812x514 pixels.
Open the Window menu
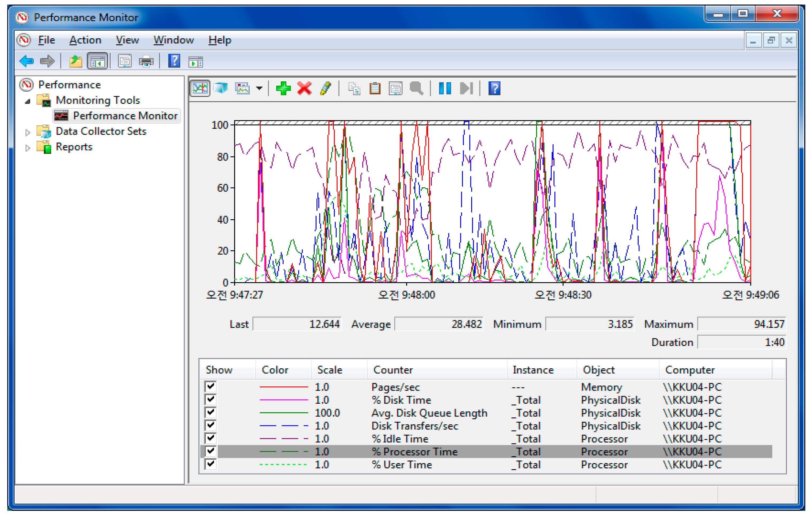[174, 40]
